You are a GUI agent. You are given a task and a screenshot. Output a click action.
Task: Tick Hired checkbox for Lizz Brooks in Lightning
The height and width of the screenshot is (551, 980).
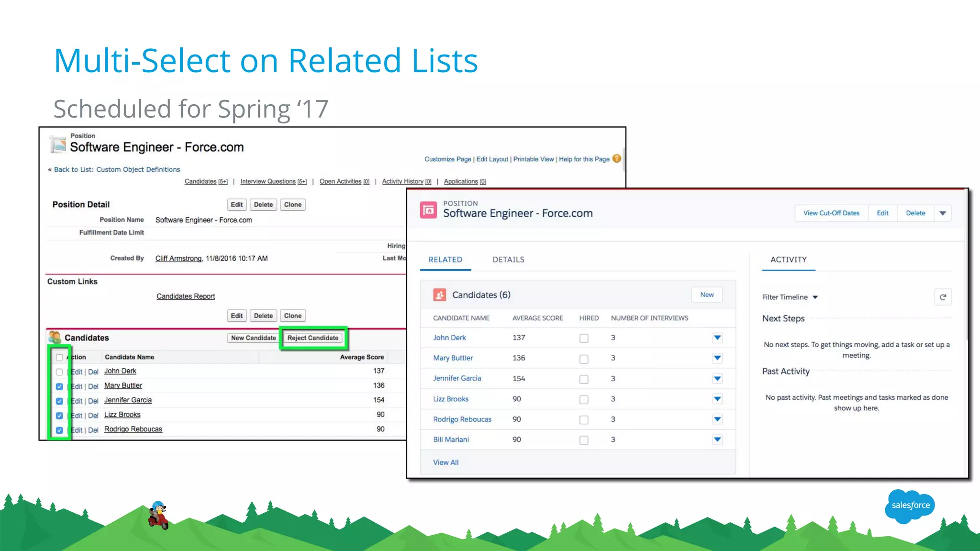click(x=584, y=399)
